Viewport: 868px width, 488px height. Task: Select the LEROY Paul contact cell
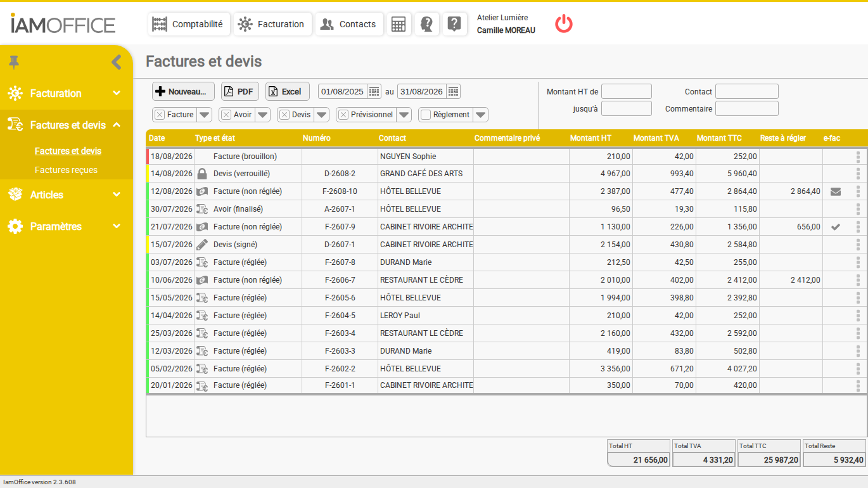click(425, 315)
